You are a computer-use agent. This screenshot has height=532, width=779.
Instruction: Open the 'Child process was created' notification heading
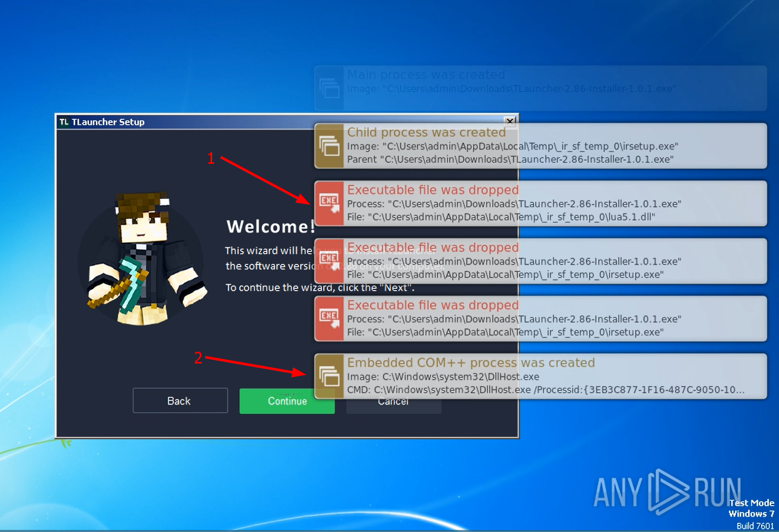point(427,132)
